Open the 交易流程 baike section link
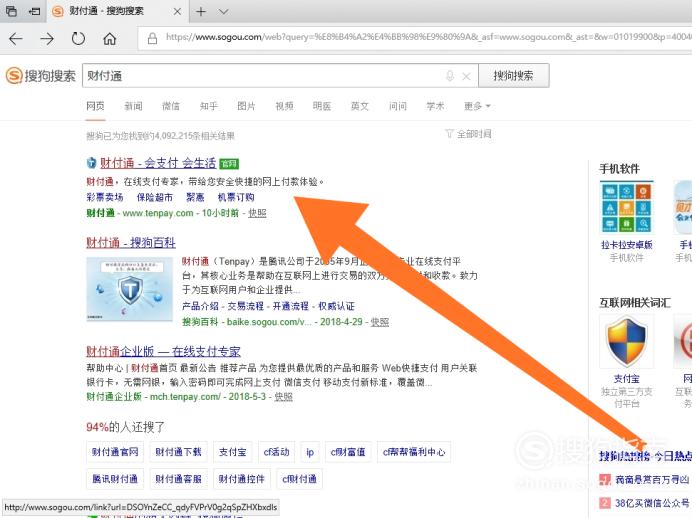This screenshot has width=692, height=518. (246, 306)
